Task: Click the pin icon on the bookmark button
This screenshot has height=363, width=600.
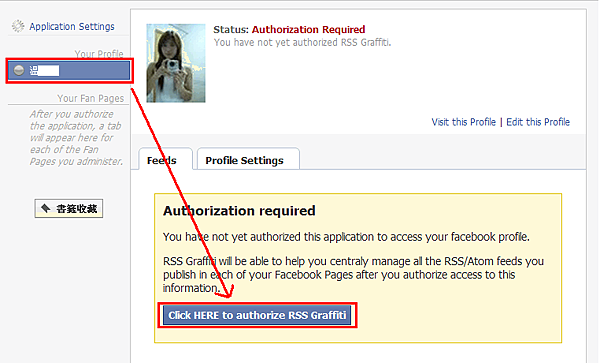Action: [46, 208]
